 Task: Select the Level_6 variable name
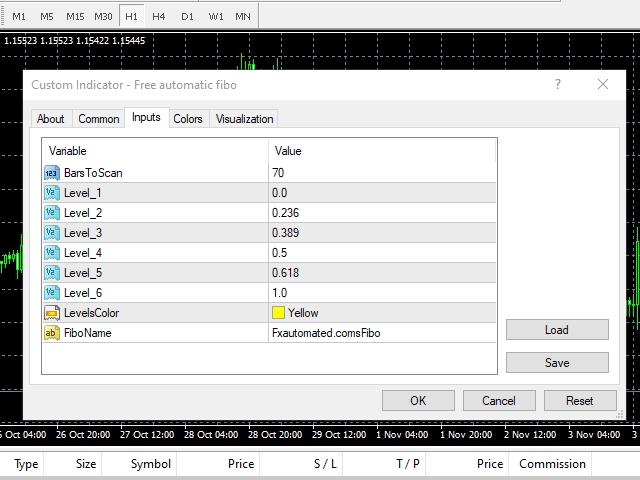point(83,293)
